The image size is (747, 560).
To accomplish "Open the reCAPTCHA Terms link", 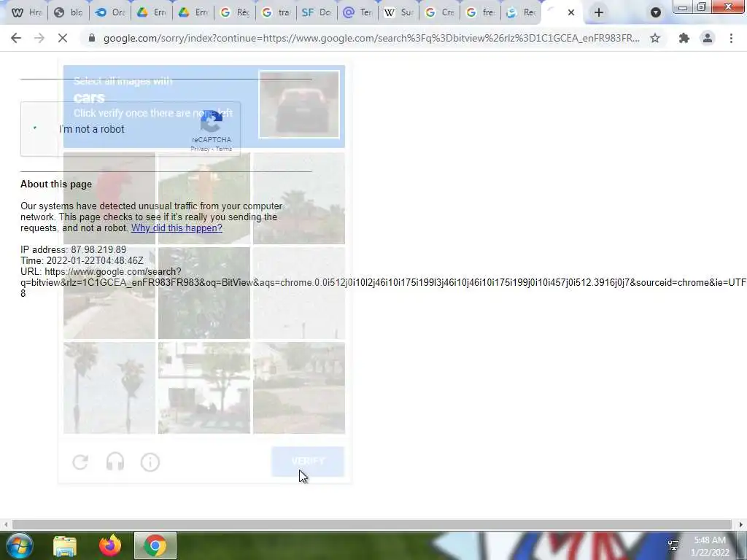I will 223,149.
